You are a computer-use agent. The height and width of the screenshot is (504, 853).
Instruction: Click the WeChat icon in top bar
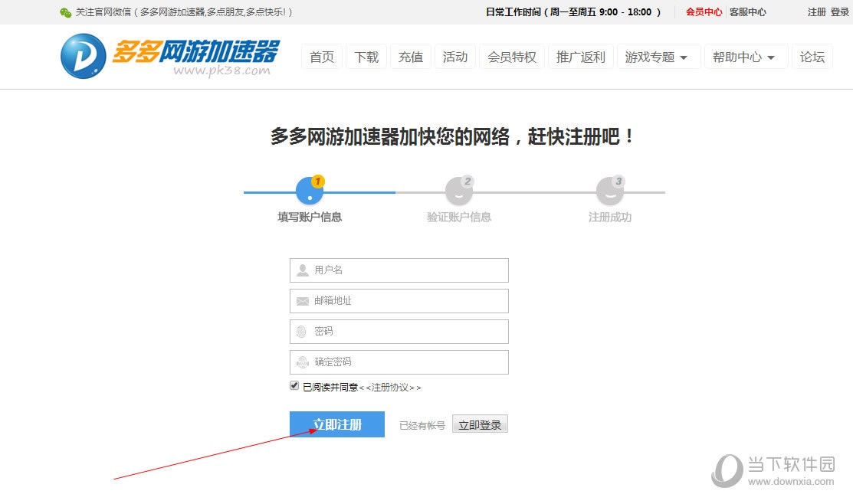point(66,12)
